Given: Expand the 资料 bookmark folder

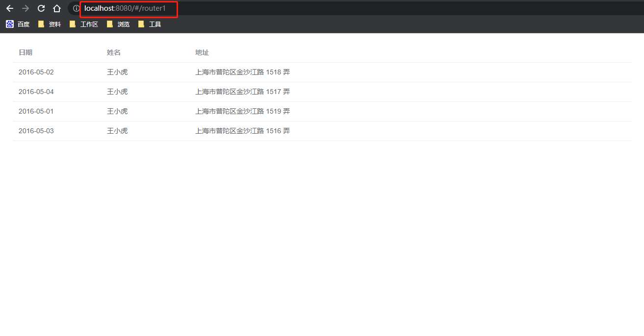Looking at the screenshot, I should tap(50, 24).
